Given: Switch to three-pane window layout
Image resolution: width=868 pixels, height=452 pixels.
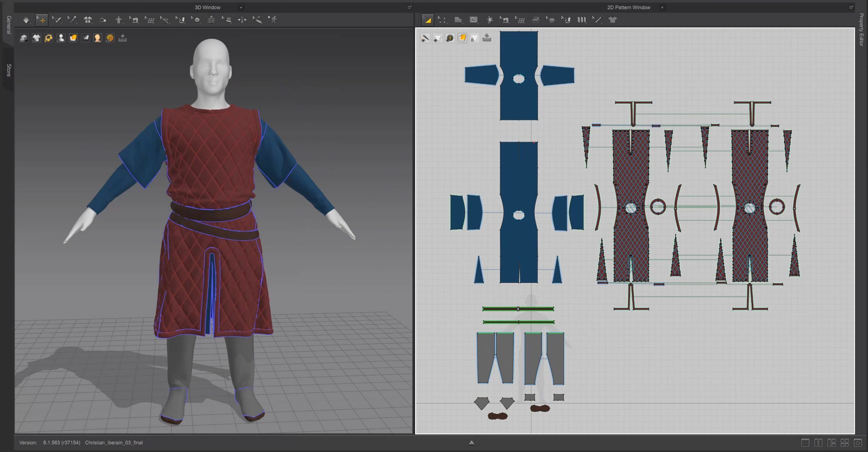Looking at the screenshot, I should click(x=831, y=443).
